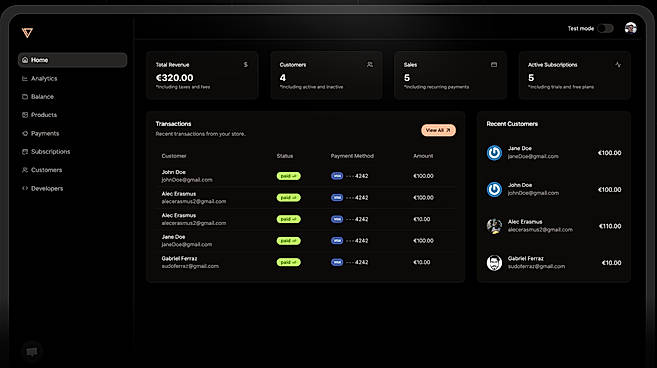Click the Status column header

(285, 156)
